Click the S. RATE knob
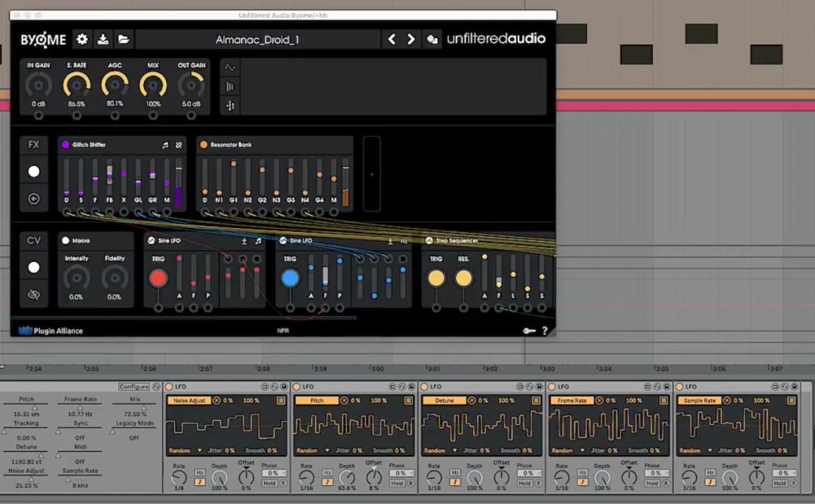The image size is (815, 504). tap(76, 85)
